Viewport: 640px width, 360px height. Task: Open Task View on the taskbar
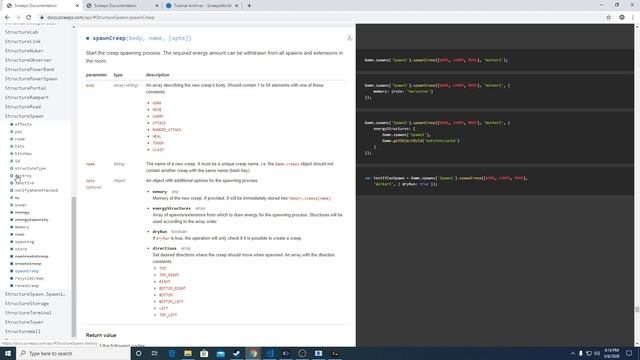tap(155, 353)
